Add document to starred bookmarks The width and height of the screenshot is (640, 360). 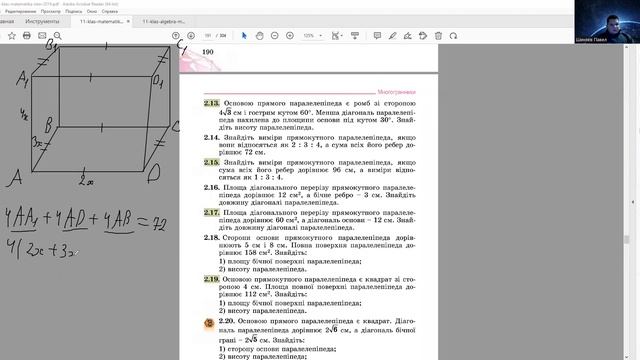(12, 36)
